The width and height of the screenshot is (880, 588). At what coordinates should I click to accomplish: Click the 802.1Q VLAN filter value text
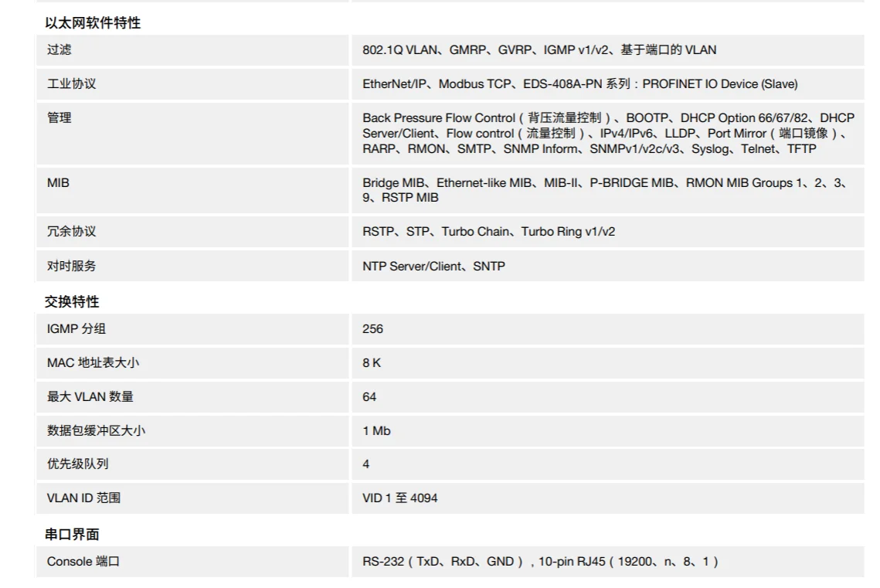[x=539, y=50]
